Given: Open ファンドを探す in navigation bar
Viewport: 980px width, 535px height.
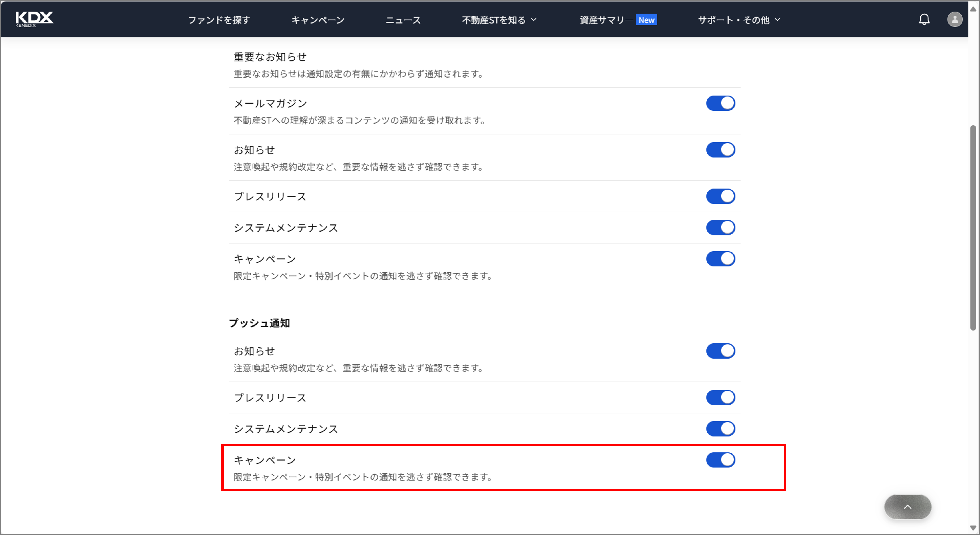Looking at the screenshot, I should (x=219, y=20).
